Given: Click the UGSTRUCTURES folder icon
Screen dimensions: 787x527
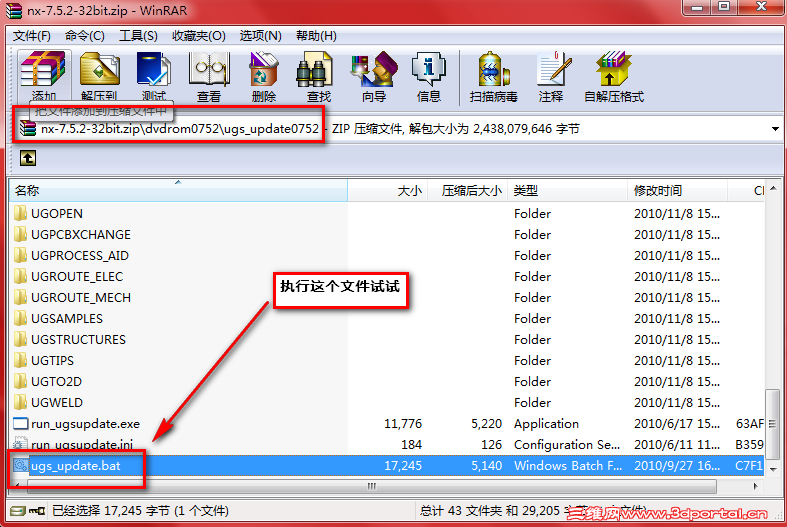Looking at the screenshot, I should pyautogui.click(x=21, y=340).
